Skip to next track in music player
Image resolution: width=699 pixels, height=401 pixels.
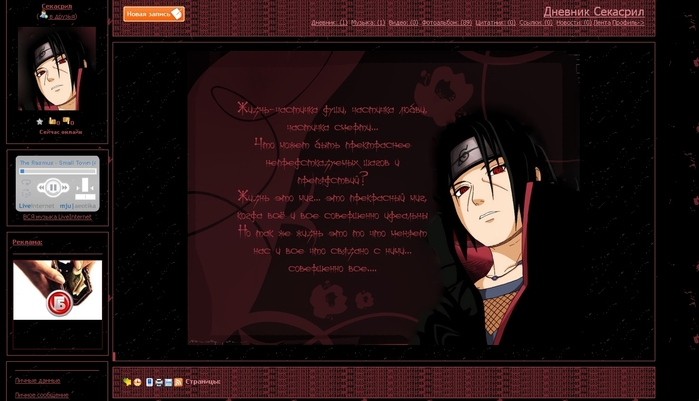point(66,188)
